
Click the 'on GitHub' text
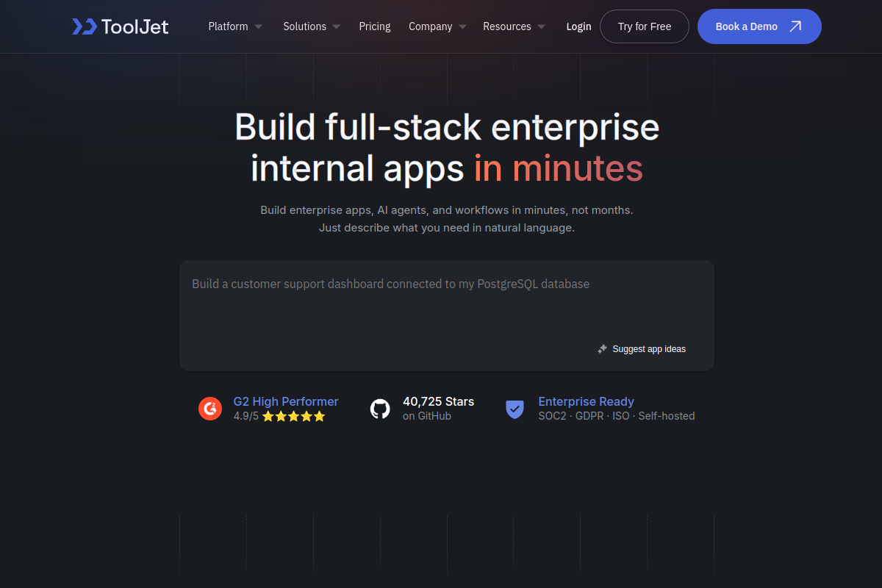coord(427,416)
